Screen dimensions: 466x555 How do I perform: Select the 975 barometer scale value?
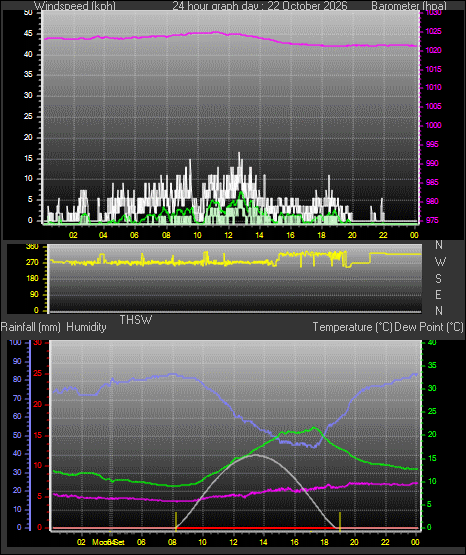pos(432,220)
